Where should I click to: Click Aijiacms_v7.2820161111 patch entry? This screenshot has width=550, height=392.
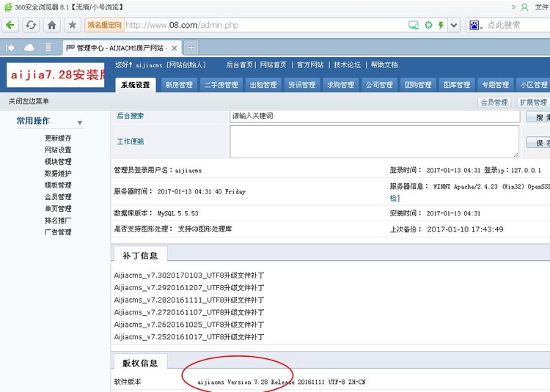pyautogui.click(x=188, y=300)
